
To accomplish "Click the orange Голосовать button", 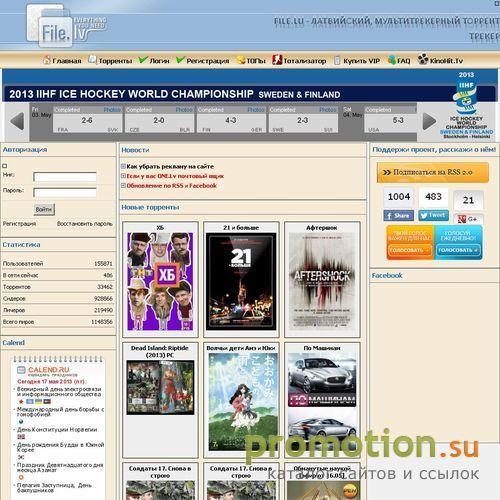I will tap(410, 250).
